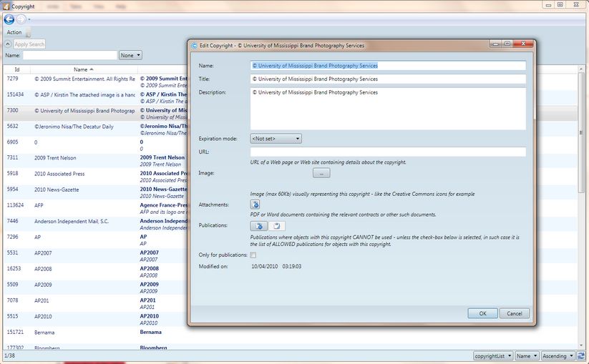This screenshot has width=589, height=364.
Task: Open the Action menu
Action: 14,32
